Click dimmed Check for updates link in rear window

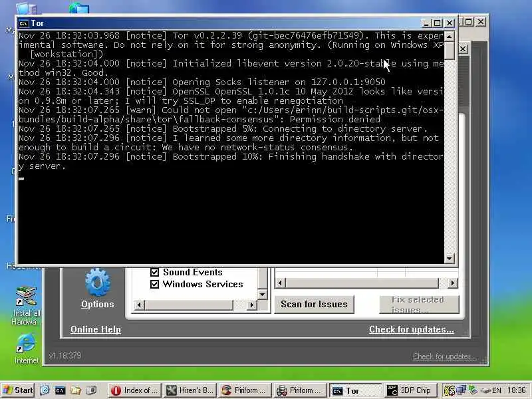point(444,356)
